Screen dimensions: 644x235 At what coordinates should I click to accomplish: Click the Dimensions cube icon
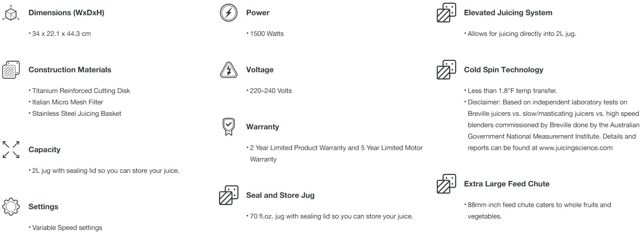coord(10,13)
